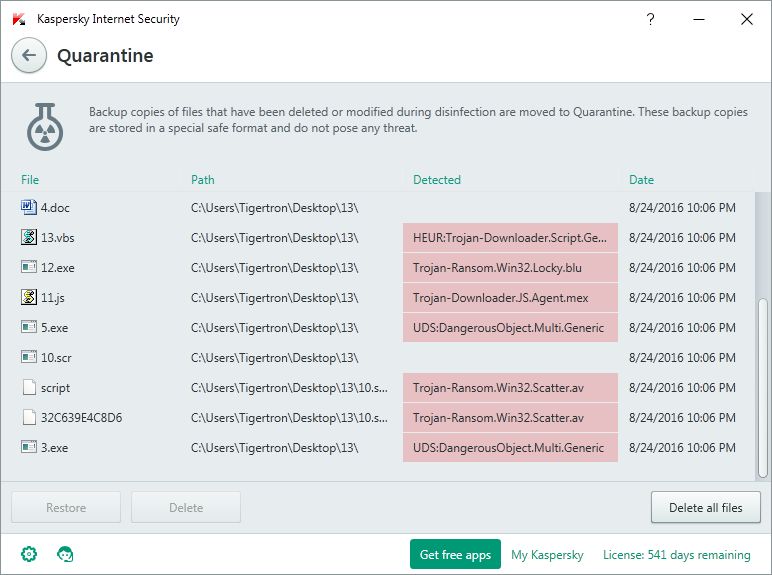This screenshot has width=772, height=575.
Task: Click Get free apps button
Action: (455, 554)
